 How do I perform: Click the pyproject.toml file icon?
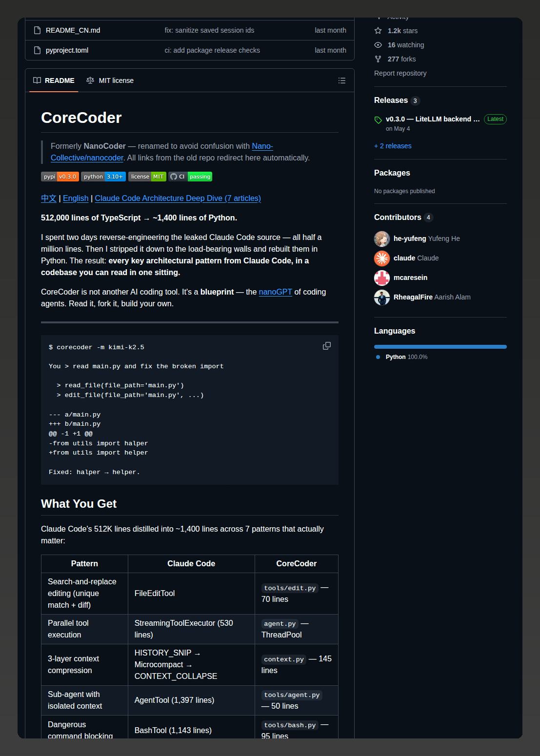[37, 50]
